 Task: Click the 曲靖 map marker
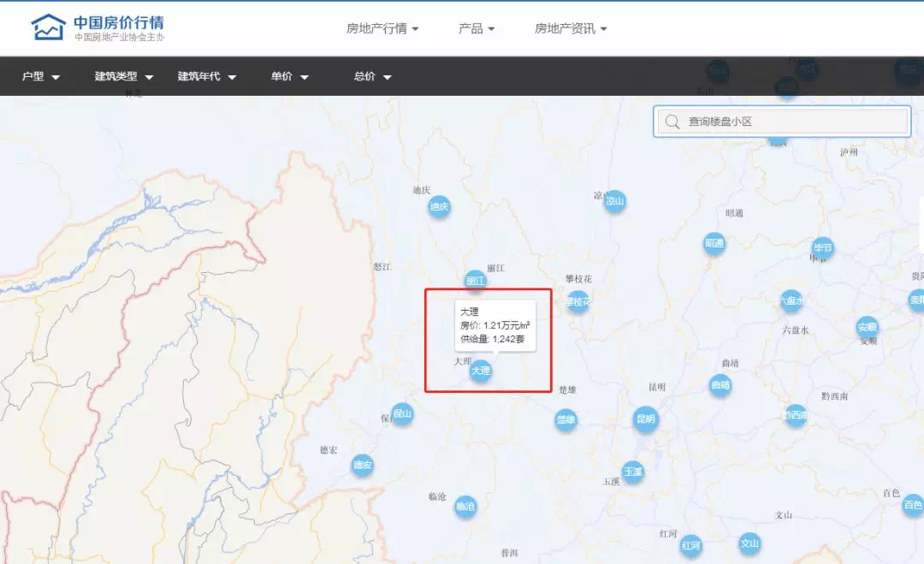pos(720,385)
